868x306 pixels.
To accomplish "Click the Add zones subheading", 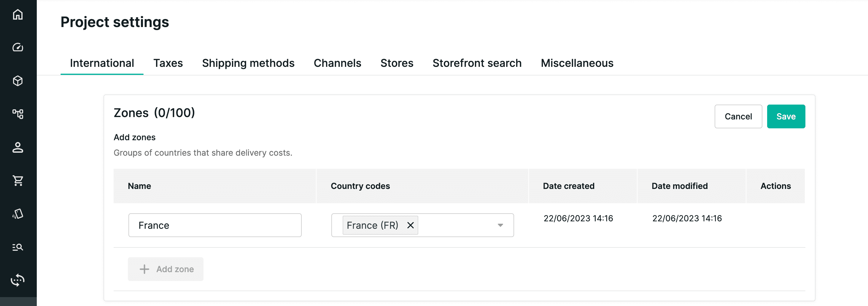I will click(x=134, y=137).
